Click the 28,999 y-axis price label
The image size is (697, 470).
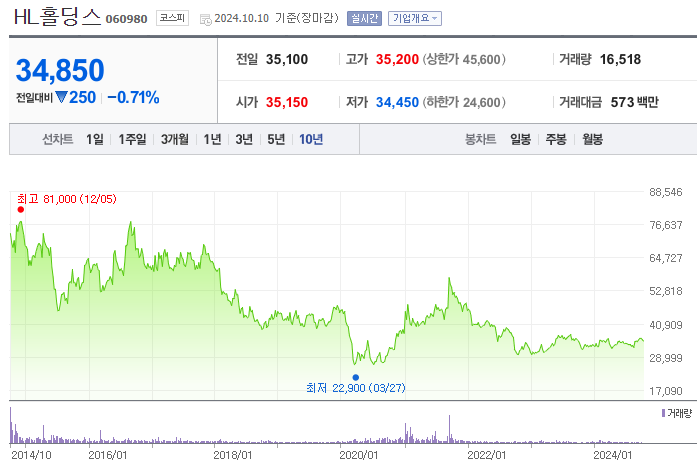tap(665, 358)
